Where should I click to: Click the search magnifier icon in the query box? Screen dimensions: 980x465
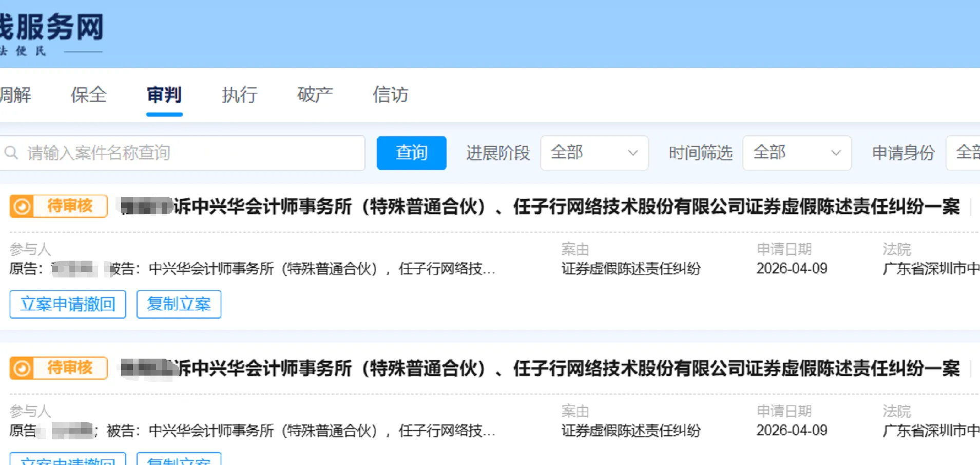(11, 153)
